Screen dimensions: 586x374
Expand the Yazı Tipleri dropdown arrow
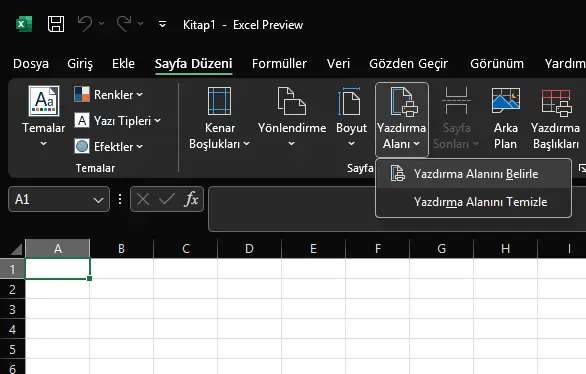click(157, 121)
